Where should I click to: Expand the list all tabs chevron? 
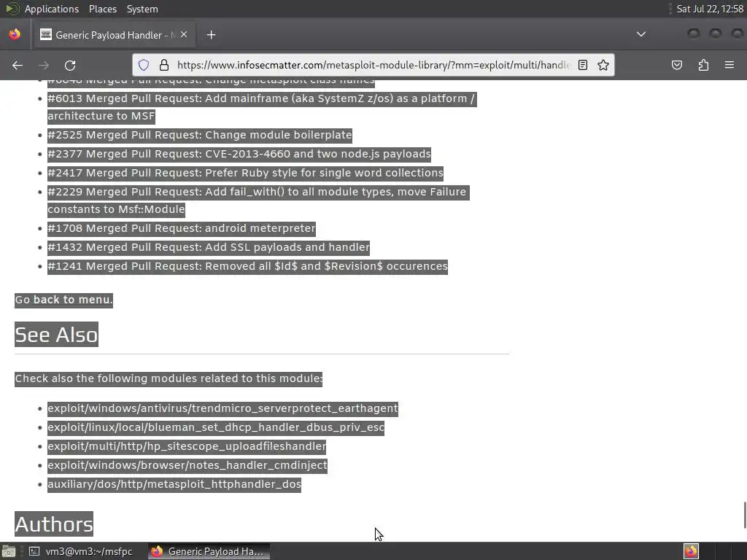640,34
